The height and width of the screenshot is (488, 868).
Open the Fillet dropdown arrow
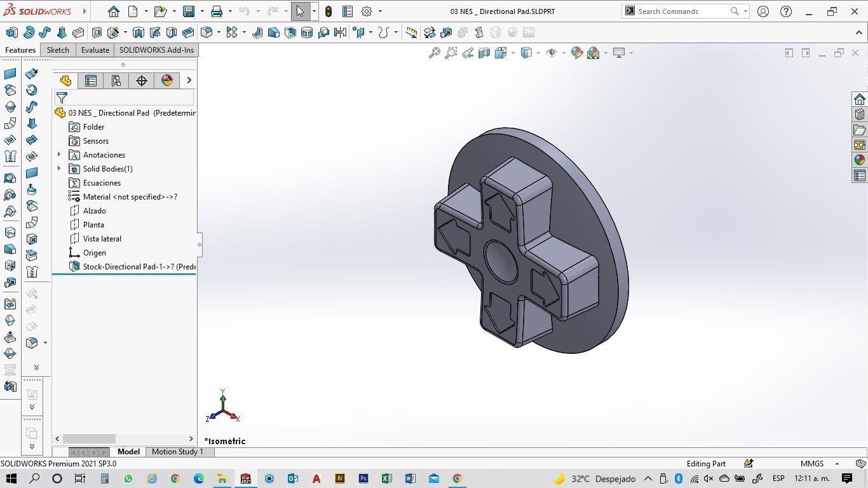[x=219, y=32]
